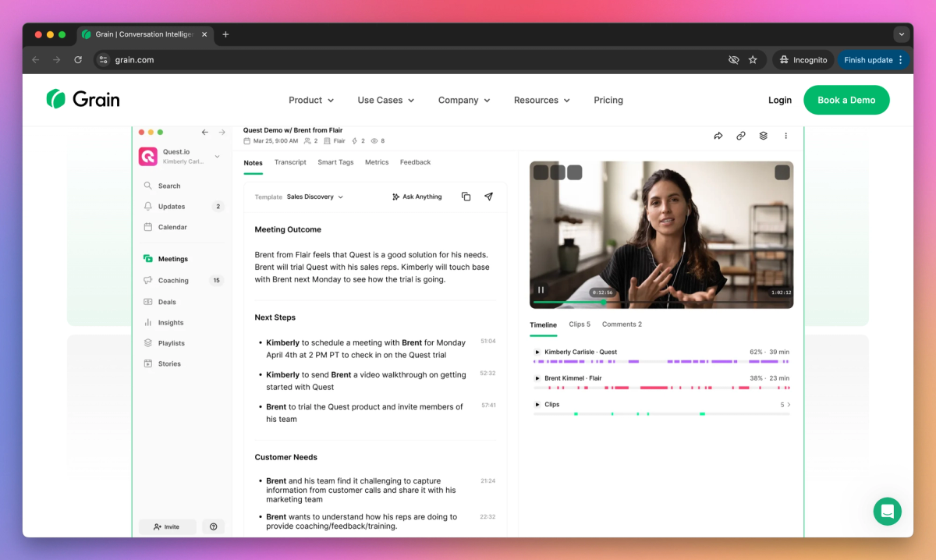Click the video progress bar
Screen dimensions: 936x560
click(x=661, y=302)
